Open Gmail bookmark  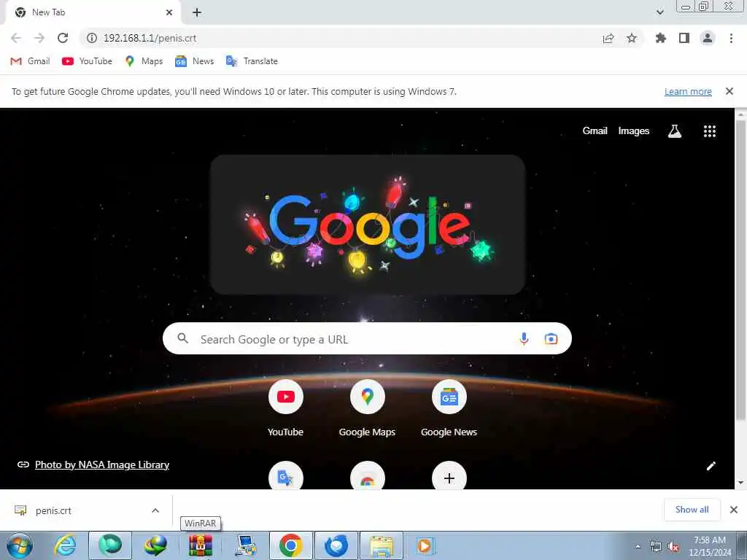30,61
